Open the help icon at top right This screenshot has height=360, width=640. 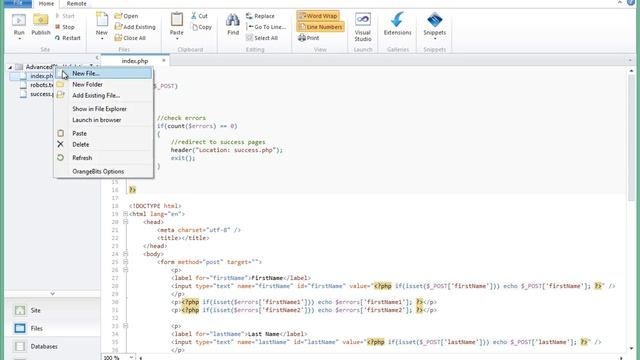pos(631,2)
